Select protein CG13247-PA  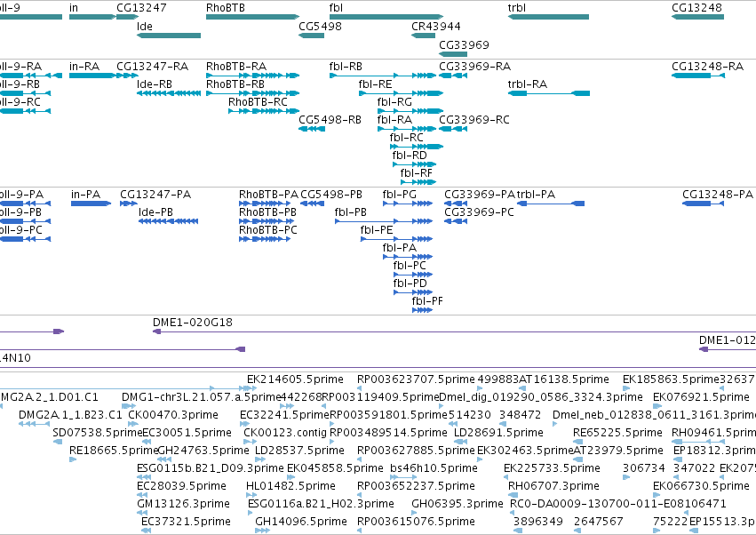[129, 204]
